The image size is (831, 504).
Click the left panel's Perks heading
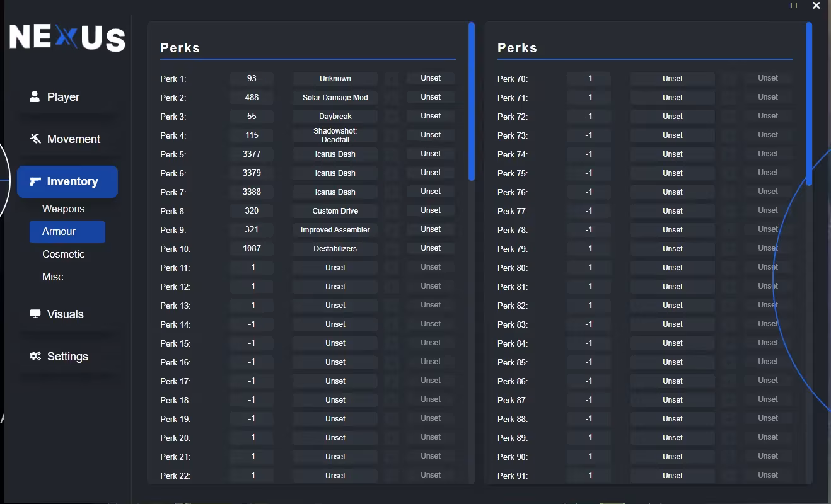click(x=180, y=48)
